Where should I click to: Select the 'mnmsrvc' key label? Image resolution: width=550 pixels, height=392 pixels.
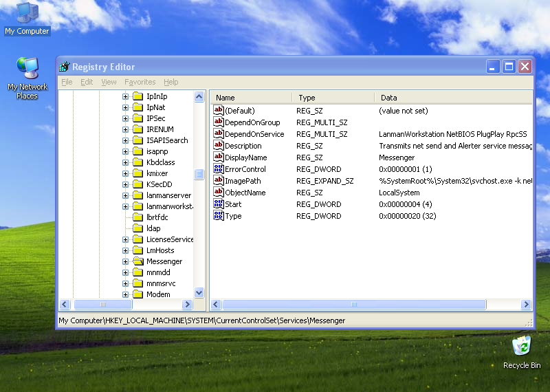[161, 283]
